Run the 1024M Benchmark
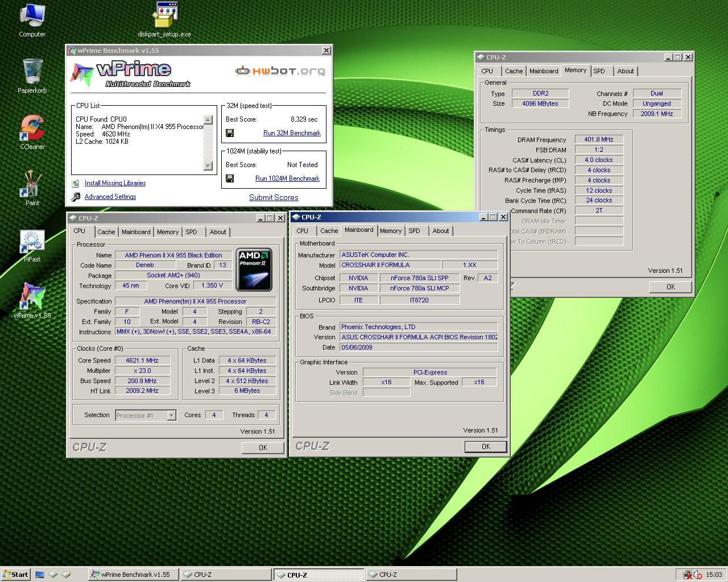 [x=287, y=178]
